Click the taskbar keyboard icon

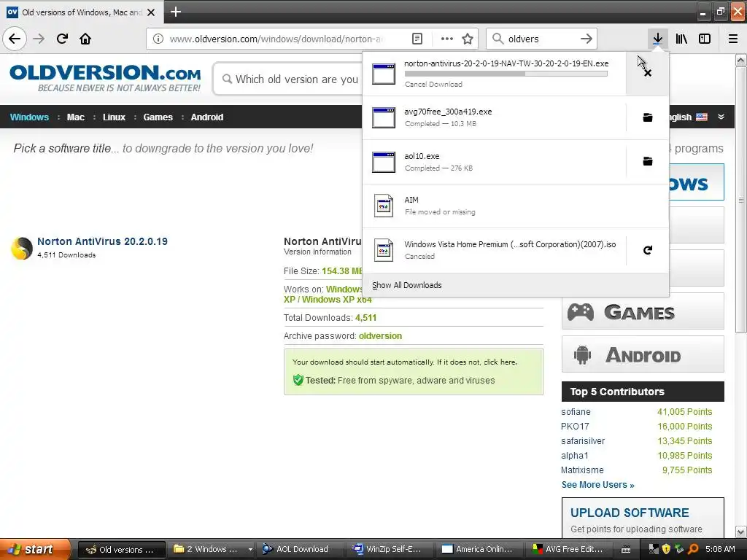click(626, 550)
